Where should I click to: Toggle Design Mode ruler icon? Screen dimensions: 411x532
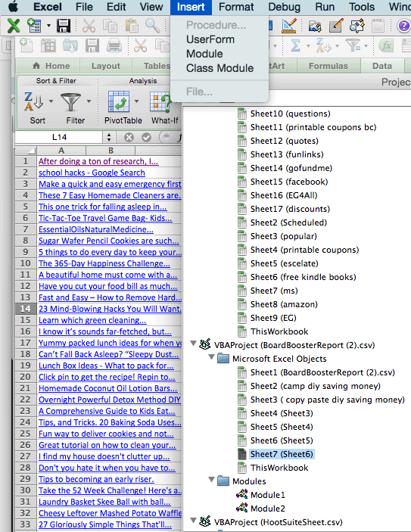pos(289,26)
